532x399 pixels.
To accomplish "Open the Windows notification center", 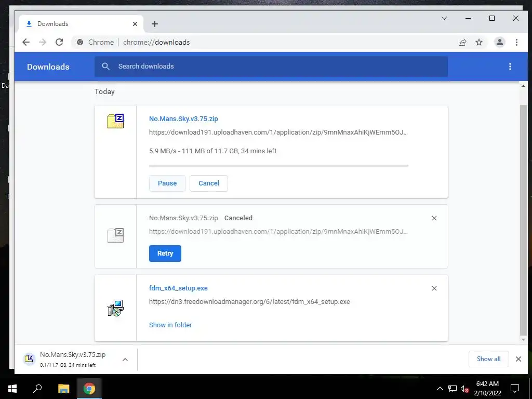I will 515,389.
